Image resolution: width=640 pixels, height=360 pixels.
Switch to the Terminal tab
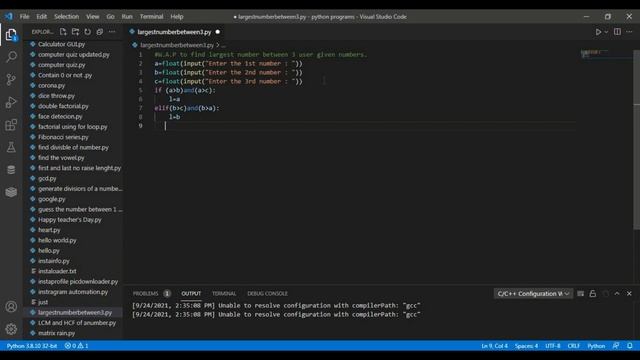[224, 293]
